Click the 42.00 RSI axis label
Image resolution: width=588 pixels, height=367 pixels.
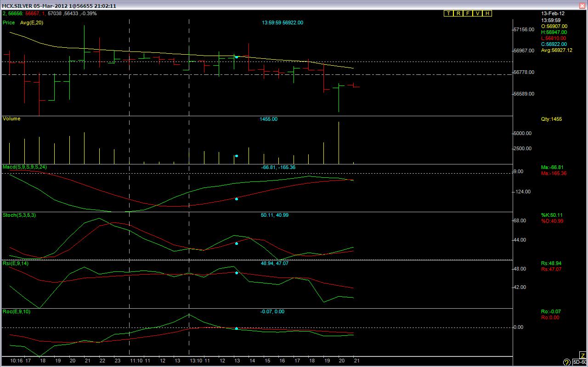click(520, 288)
